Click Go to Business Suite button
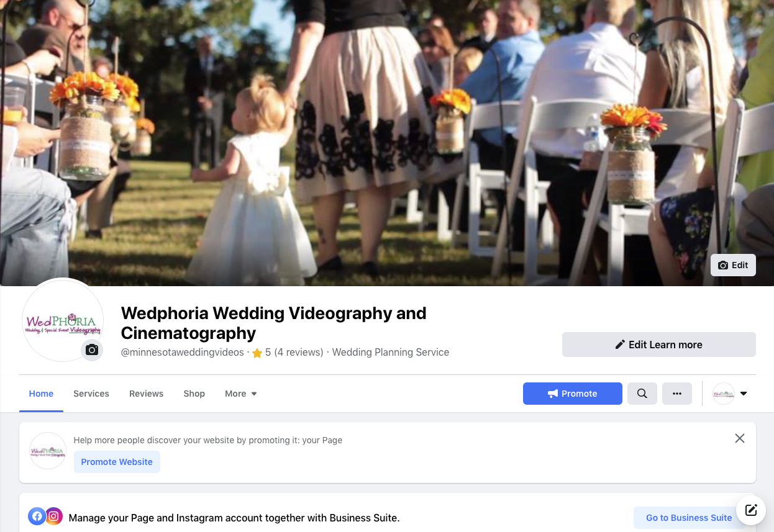 tap(689, 518)
